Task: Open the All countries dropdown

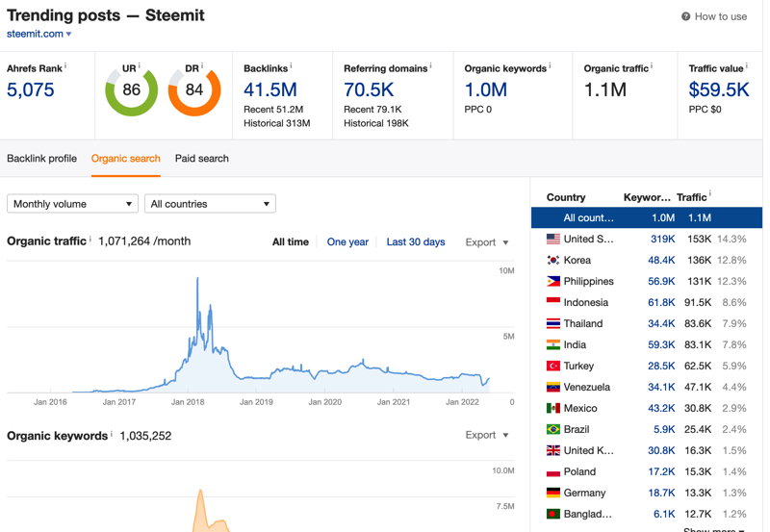Action: [x=210, y=204]
